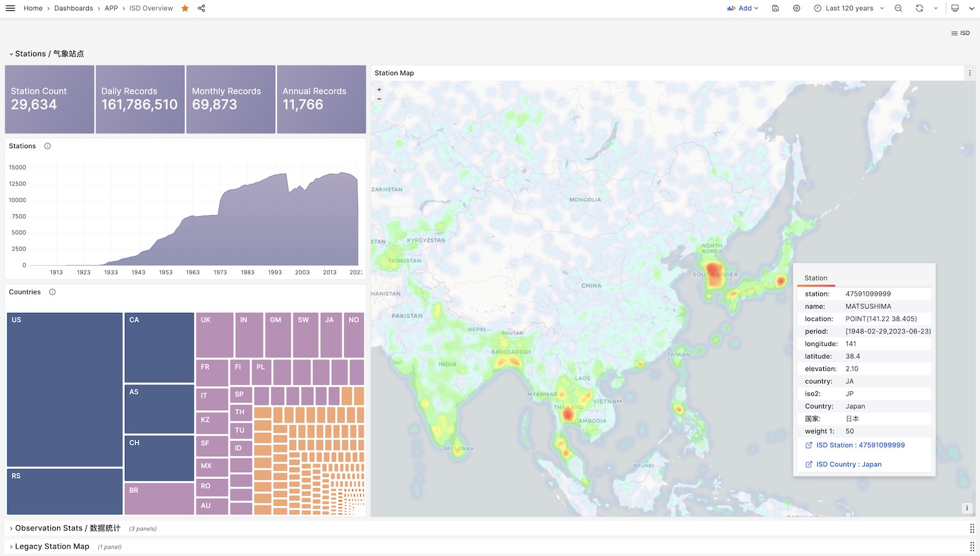
Task: Open Dashboards from the breadcrumb
Action: click(73, 8)
